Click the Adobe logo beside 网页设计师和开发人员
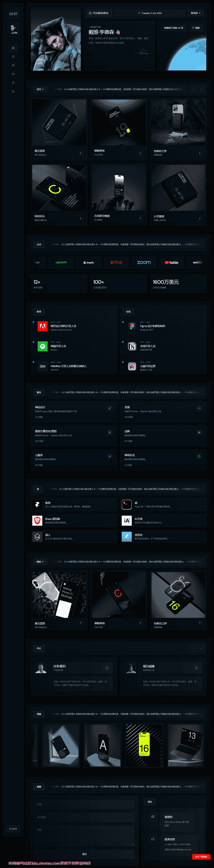 (42, 326)
